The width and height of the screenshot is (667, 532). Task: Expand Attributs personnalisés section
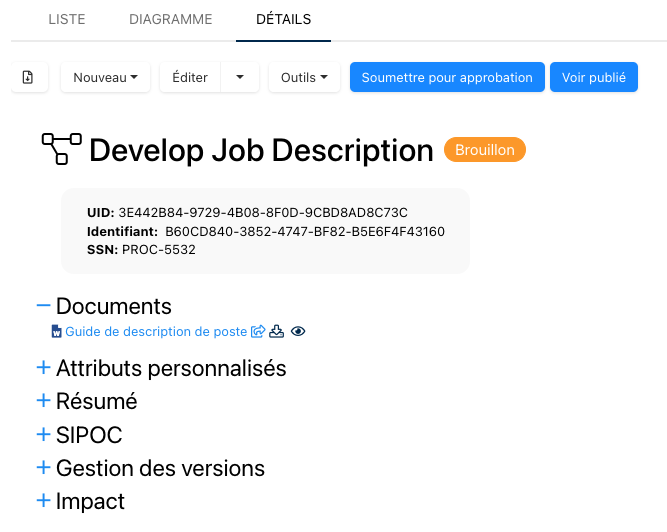point(43,368)
